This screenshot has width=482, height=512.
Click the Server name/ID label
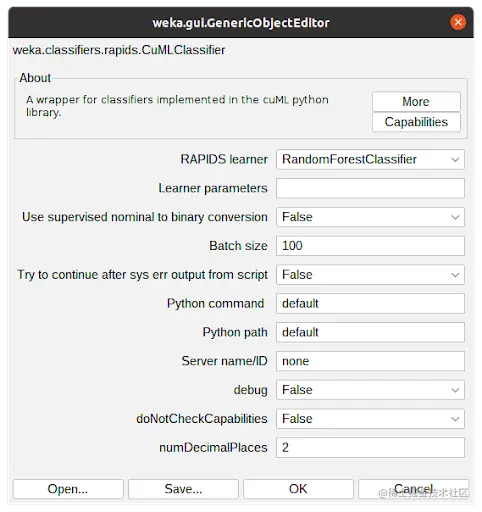point(224,361)
